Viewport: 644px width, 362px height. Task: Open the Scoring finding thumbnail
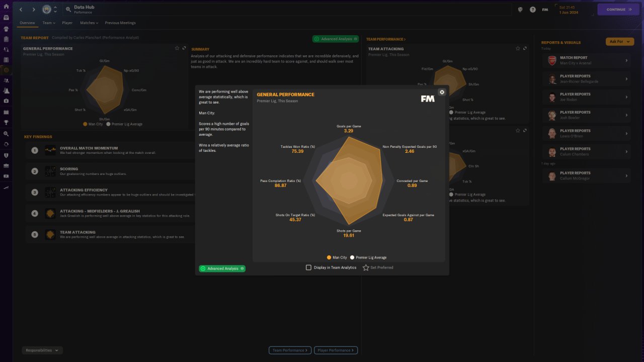pyautogui.click(x=50, y=171)
